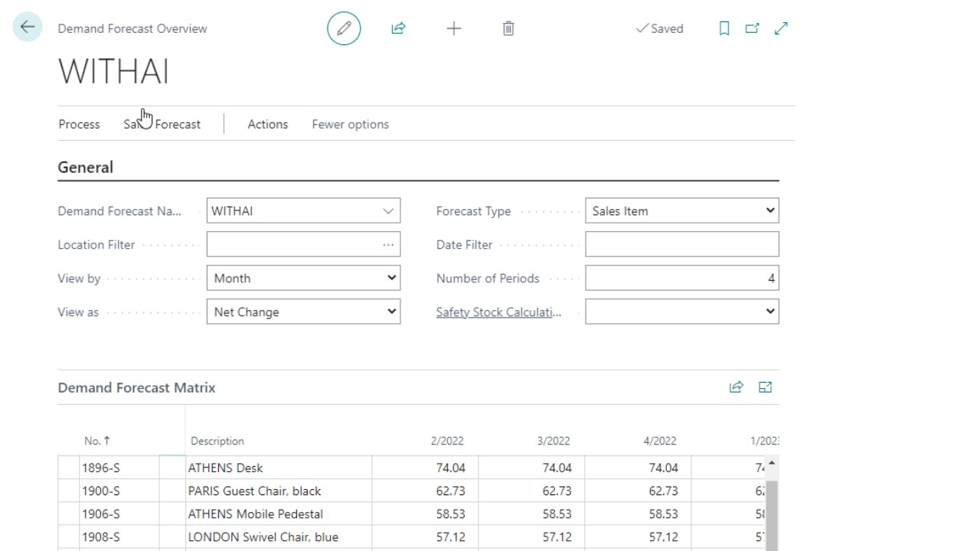This screenshot has width=980, height=551.
Task: Open the Actions menu
Action: (267, 124)
